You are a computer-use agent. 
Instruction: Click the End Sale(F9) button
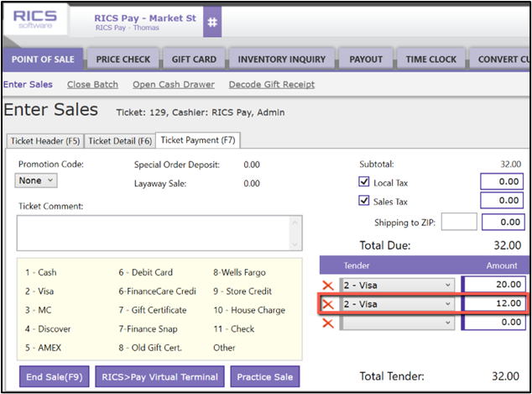[55, 376]
